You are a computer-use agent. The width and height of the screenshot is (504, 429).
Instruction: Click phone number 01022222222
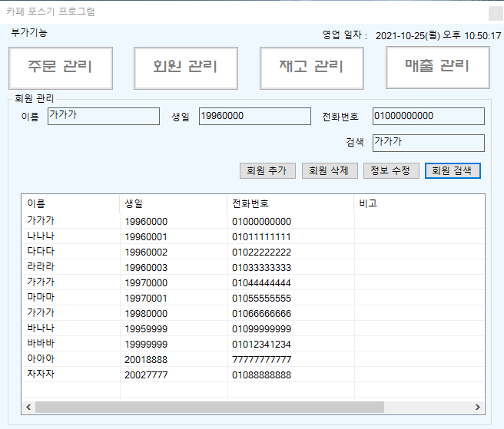click(261, 252)
